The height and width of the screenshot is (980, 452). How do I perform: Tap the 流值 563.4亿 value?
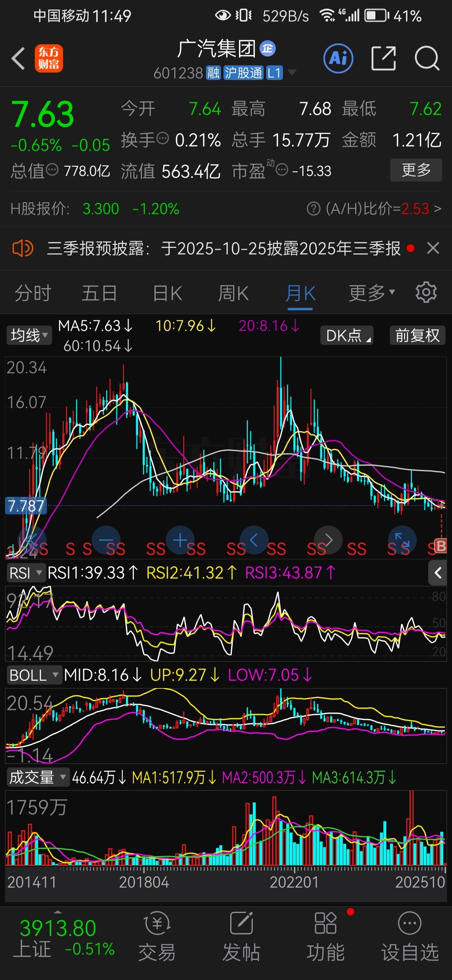coord(191,171)
